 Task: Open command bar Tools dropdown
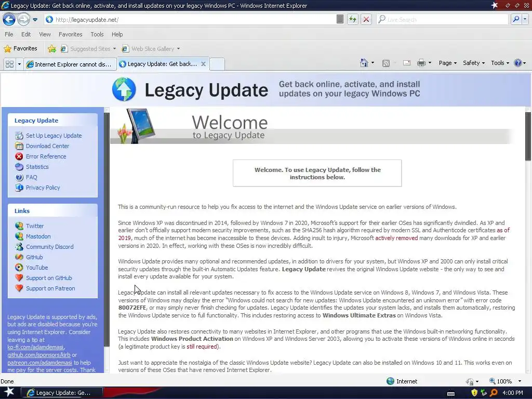point(500,63)
